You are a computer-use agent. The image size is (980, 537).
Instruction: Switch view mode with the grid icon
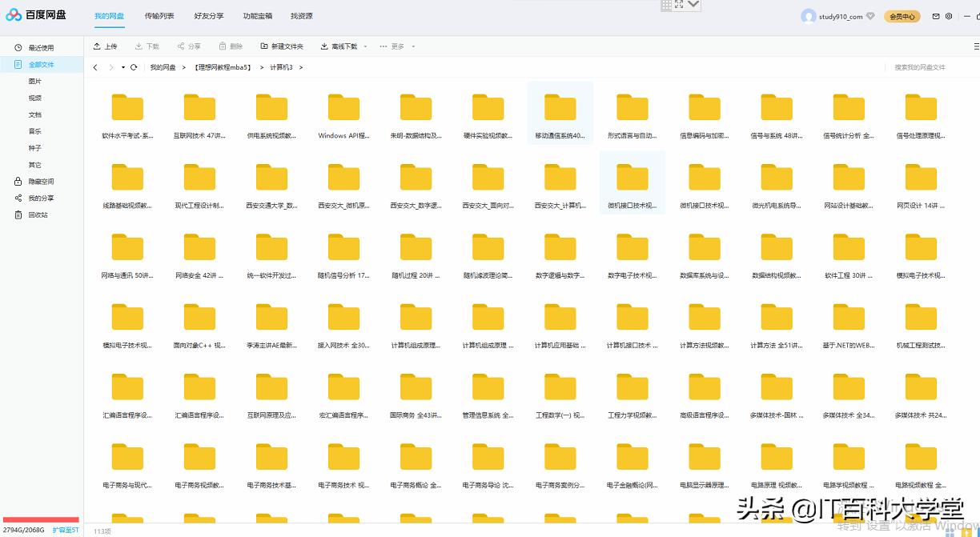665,6
